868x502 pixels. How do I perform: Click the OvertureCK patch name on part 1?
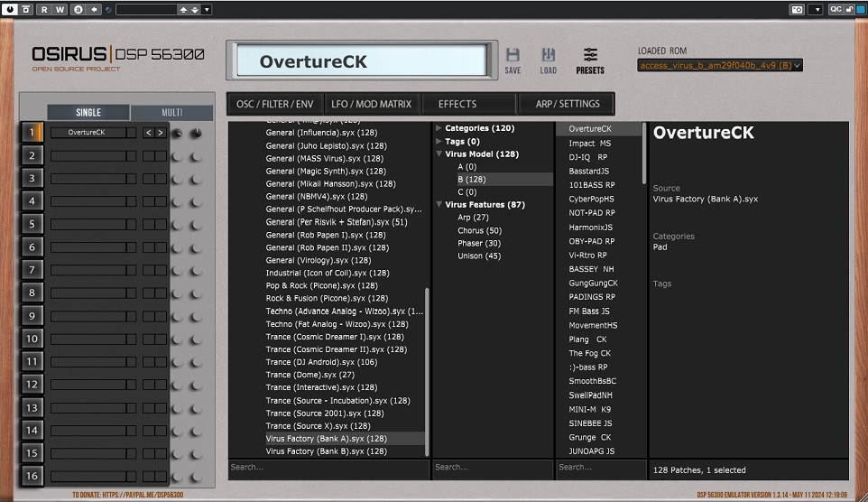coord(87,133)
